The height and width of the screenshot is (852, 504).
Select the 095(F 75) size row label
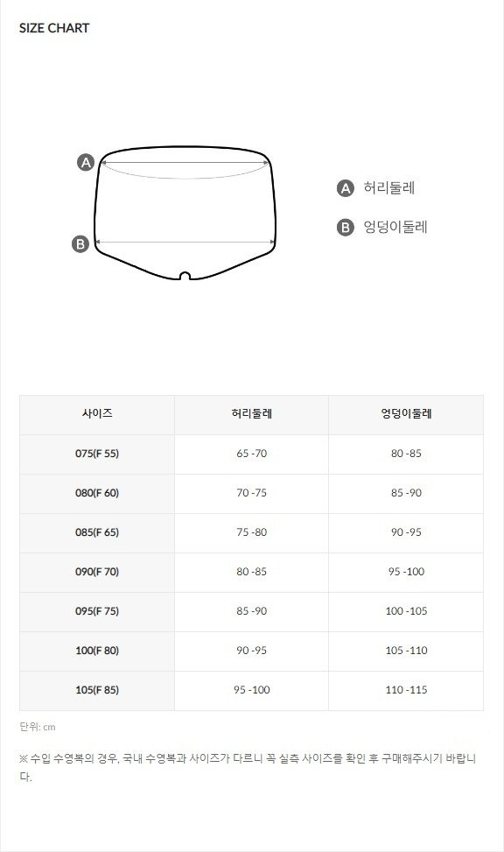click(97, 611)
